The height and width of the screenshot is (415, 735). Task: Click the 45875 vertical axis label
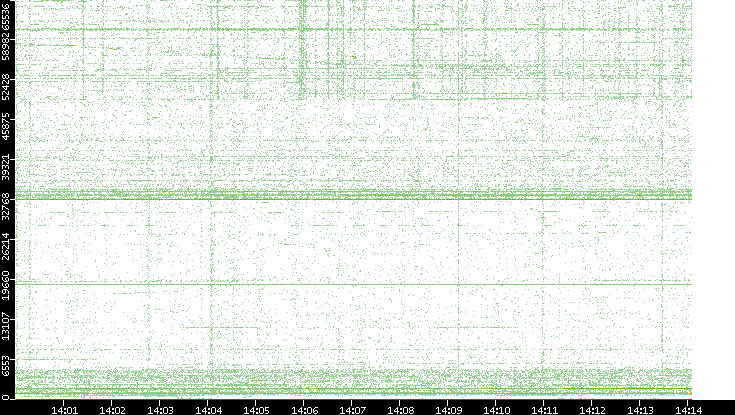click(x=5, y=127)
